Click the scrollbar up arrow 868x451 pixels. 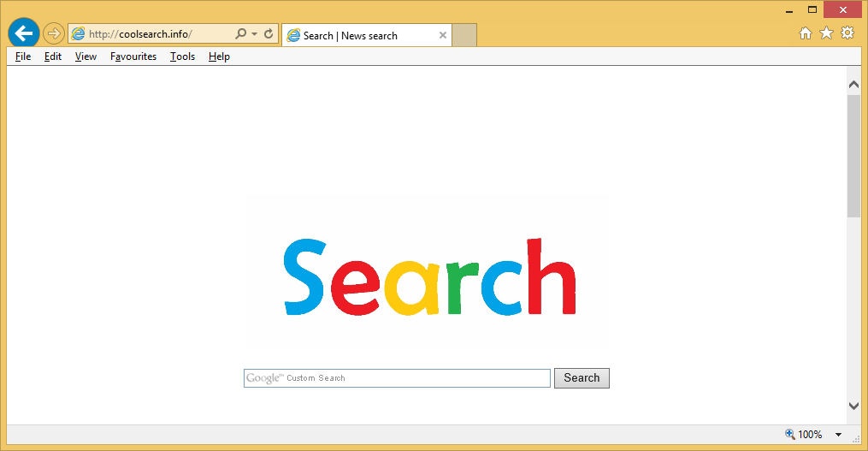click(853, 84)
